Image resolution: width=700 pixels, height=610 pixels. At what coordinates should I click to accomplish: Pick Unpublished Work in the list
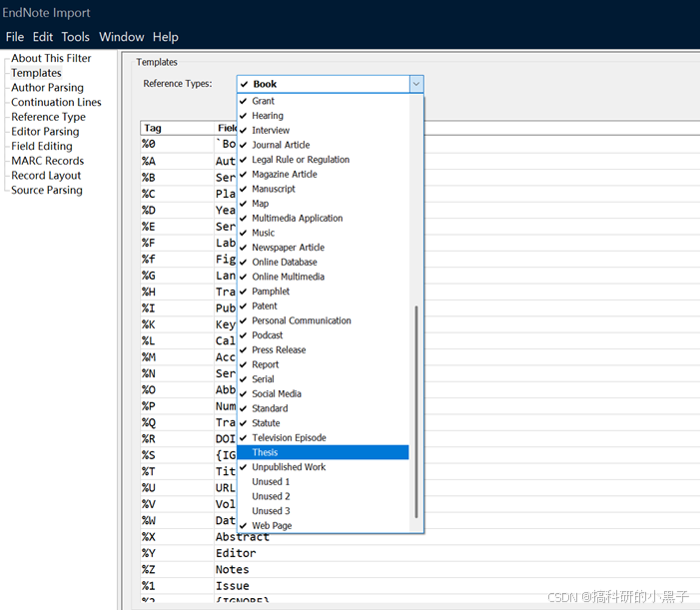click(323, 467)
